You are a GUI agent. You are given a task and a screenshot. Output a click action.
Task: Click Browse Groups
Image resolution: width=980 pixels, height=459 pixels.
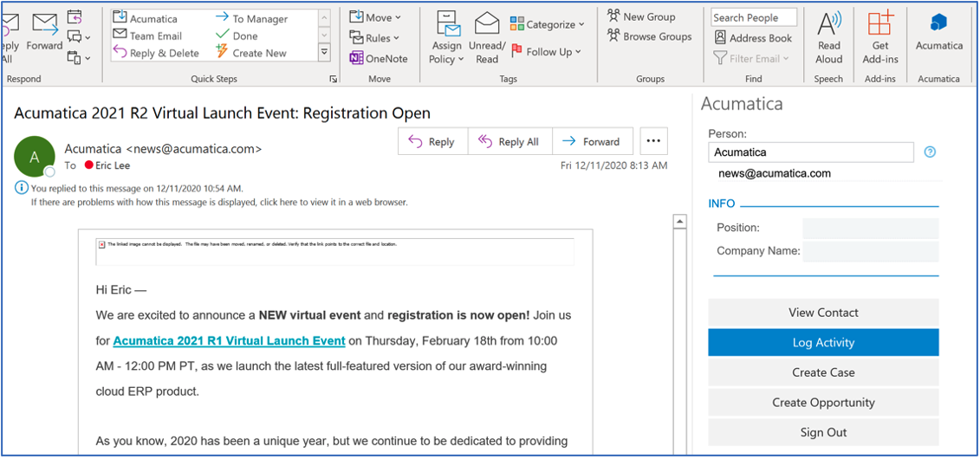[649, 37]
